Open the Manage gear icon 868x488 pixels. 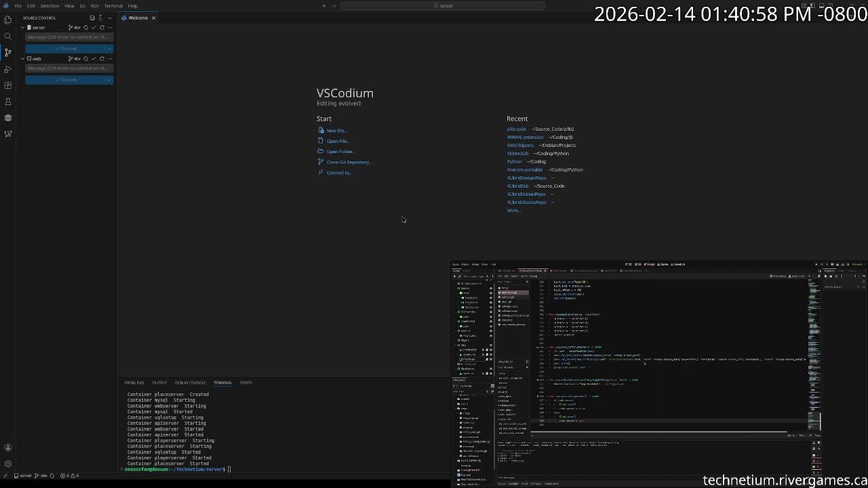(x=8, y=464)
